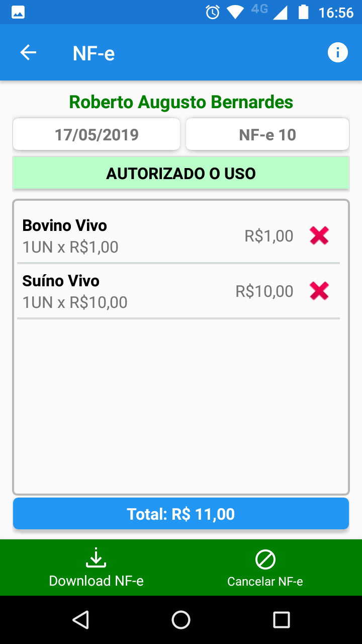The image size is (362, 644).
Task: Tap customer name Roberto Augusto Bernardes
Action: (x=181, y=102)
